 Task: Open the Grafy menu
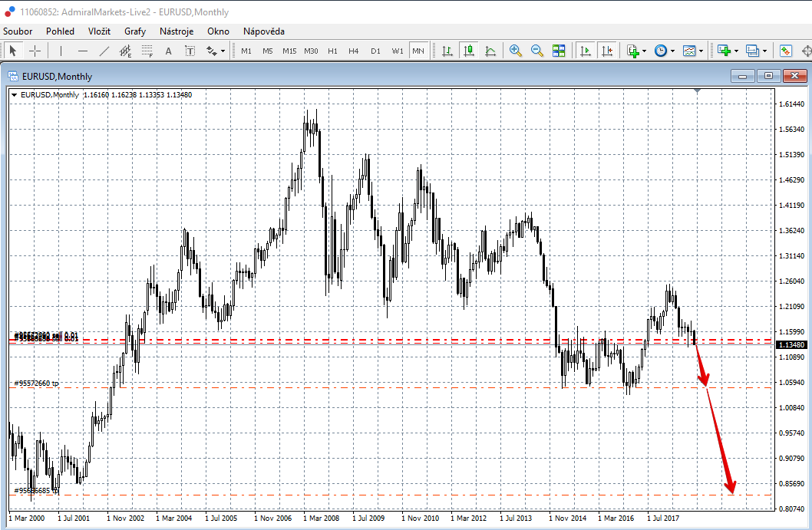(x=134, y=31)
